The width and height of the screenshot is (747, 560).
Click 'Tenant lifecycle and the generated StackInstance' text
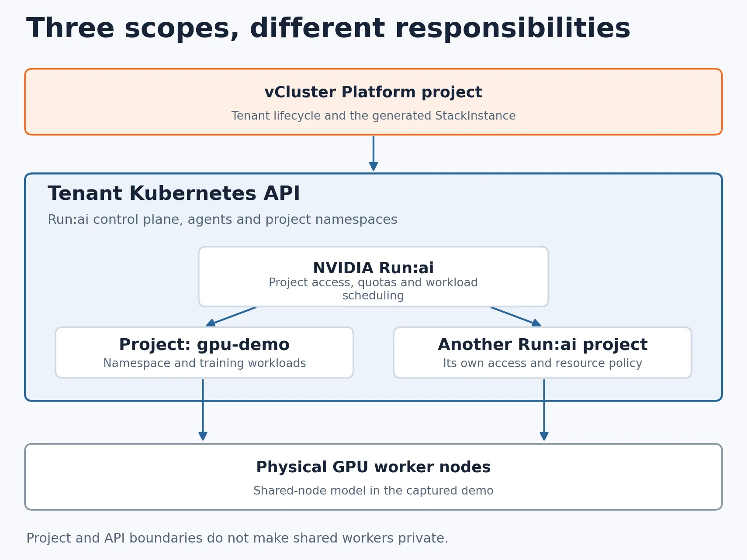point(373,116)
